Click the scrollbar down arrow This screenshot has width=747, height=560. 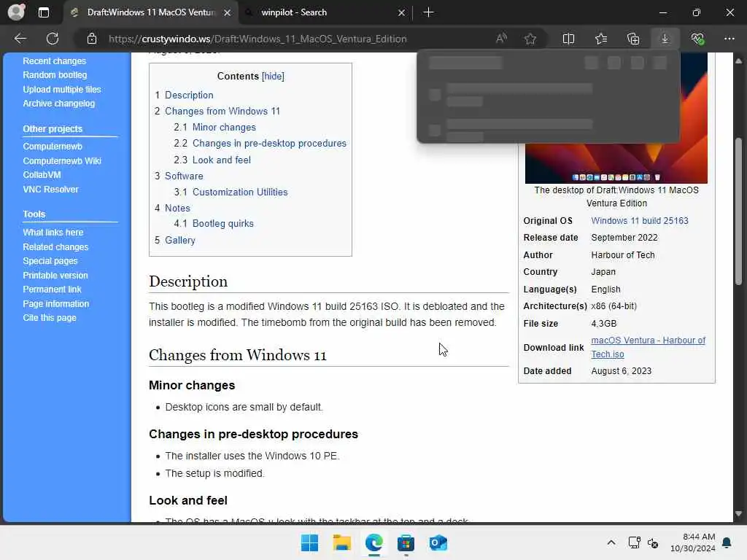738,514
